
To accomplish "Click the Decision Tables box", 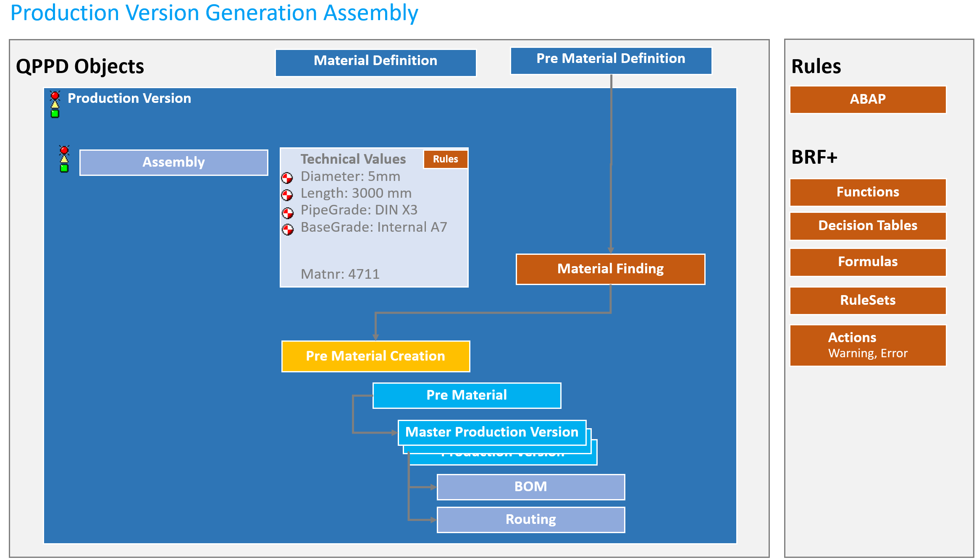I will (x=868, y=226).
